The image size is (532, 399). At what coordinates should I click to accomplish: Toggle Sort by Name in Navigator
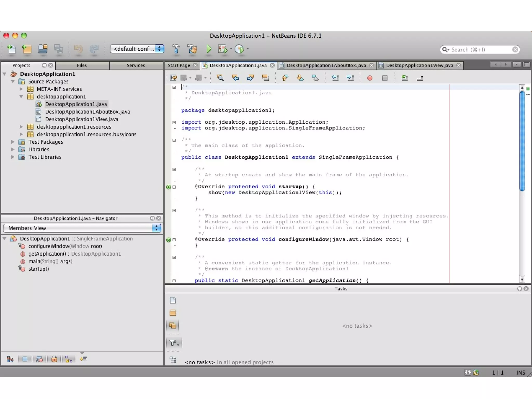(x=69, y=359)
